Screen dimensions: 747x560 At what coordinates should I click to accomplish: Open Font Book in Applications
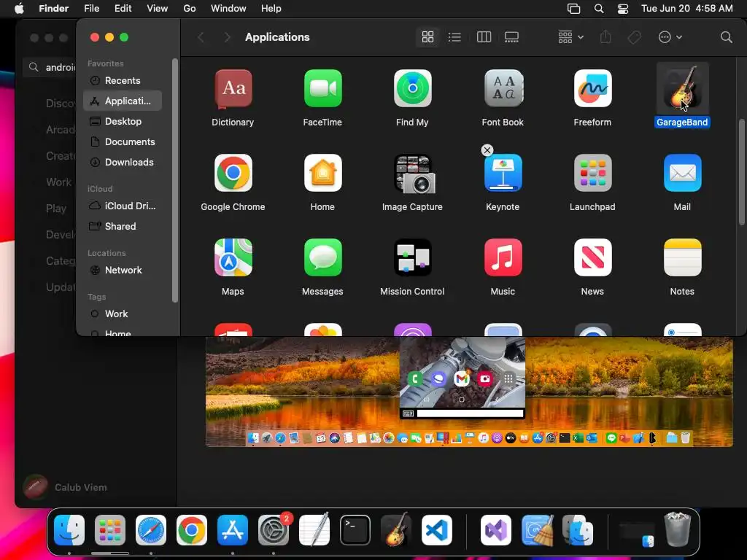click(x=503, y=88)
